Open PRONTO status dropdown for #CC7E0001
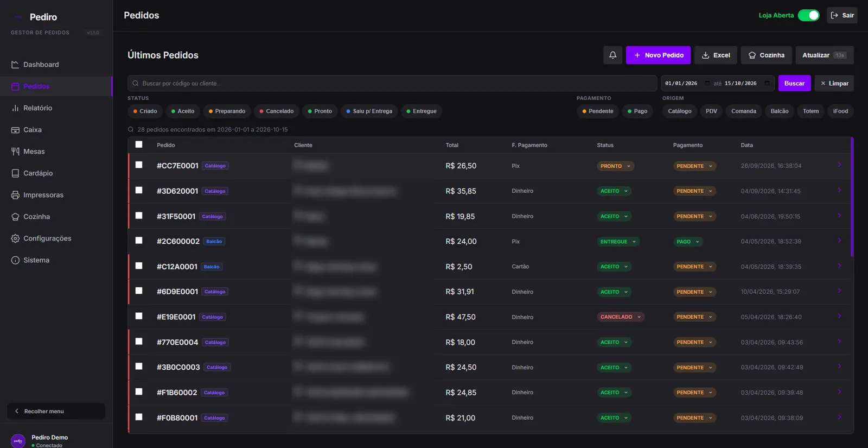The image size is (868, 448). coord(615,166)
